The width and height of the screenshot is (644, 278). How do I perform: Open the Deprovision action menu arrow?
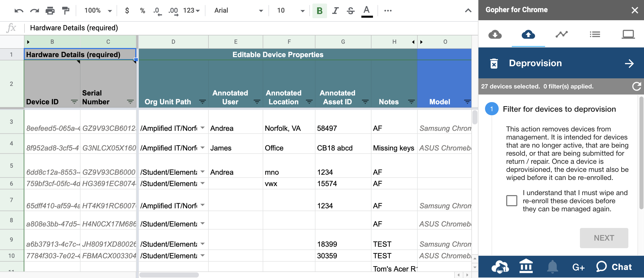629,63
